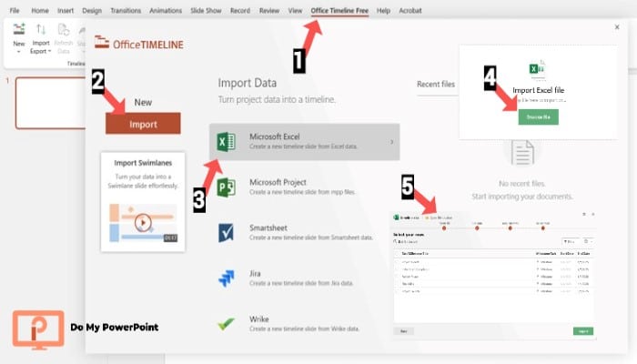Open the Design ribbon tab
637x364 pixels.
[x=92, y=11]
